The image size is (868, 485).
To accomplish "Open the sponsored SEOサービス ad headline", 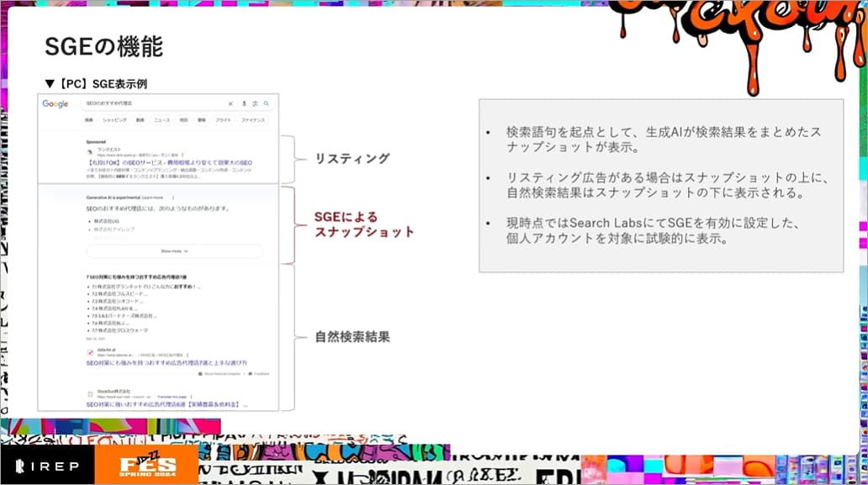I will [x=168, y=162].
